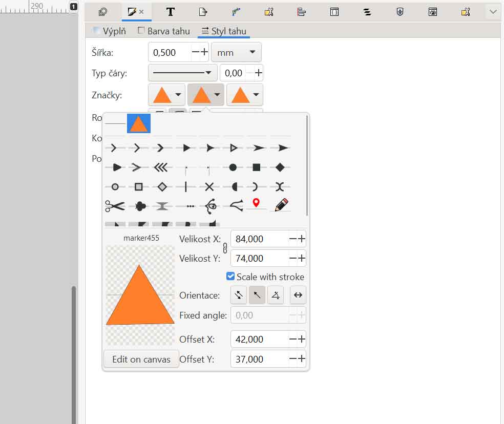The width and height of the screenshot is (504, 424).
Task: Click the Edit on canvas button
Action: click(141, 359)
